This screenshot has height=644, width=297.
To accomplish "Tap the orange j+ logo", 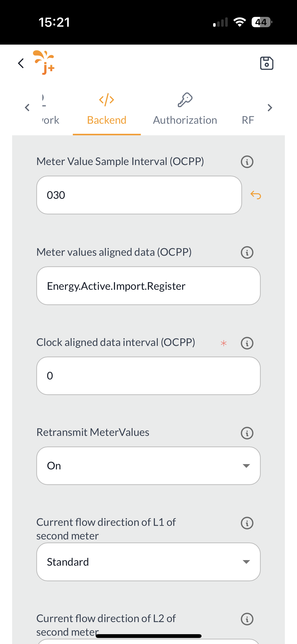I will pos(44,63).
